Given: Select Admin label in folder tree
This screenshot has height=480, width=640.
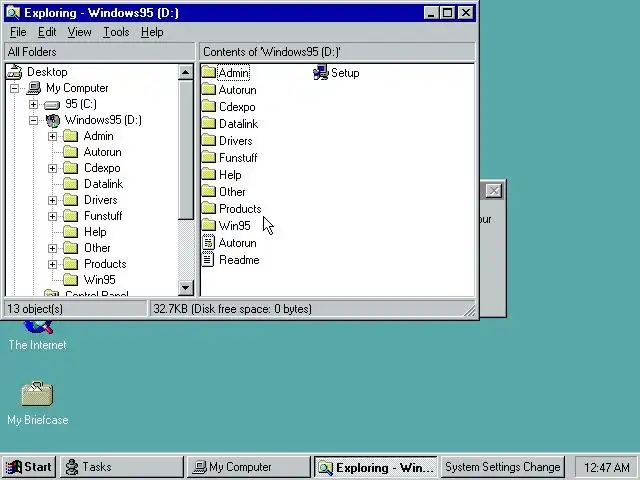Looking at the screenshot, I should click(x=98, y=136).
